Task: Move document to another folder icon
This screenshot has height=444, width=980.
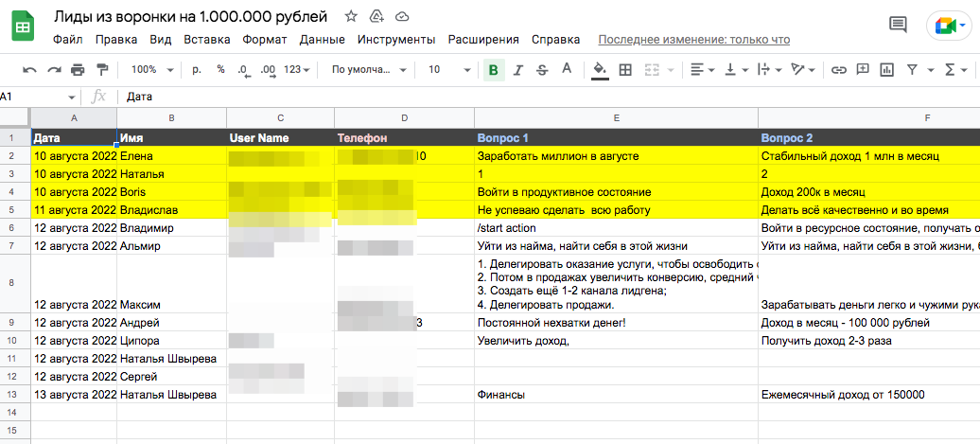Action: (376, 16)
